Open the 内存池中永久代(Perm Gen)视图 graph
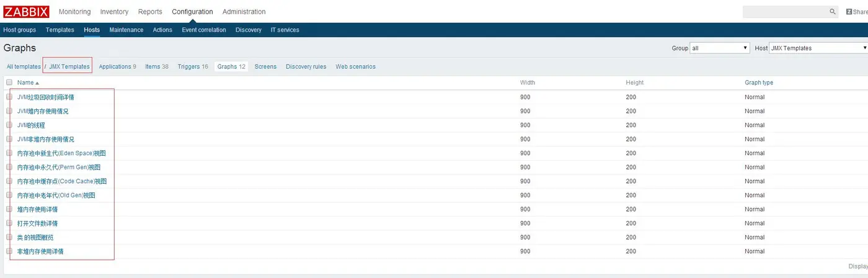The height and width of the screenshot is (278, 868). (x=59, y=167)
